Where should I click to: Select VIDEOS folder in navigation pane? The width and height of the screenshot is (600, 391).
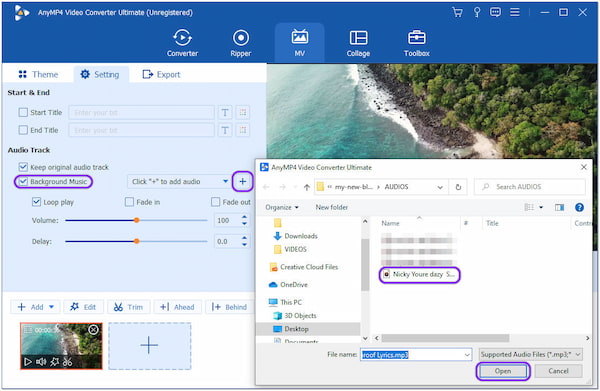[290, 249]
